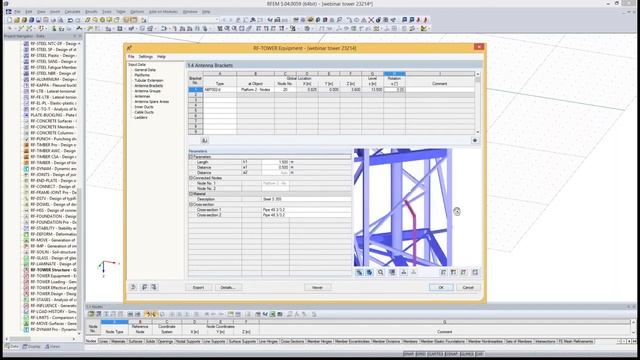Select General Data in the input tree
This screenshot has width=640, height=360.
(145, 70)
